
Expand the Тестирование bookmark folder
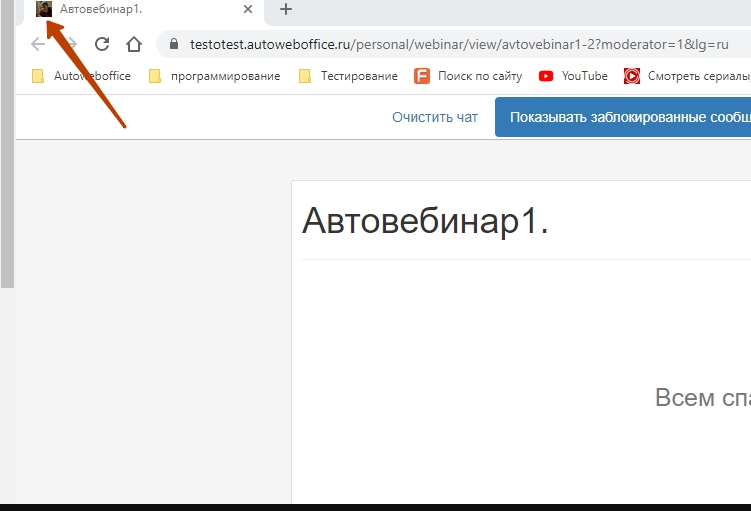[348, 76]
